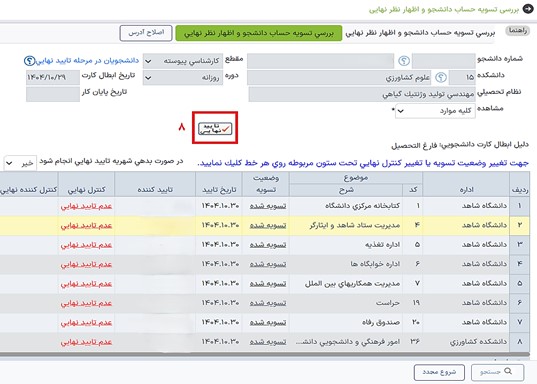Click تسویه شده for کتابخانه مرکزی دانشگاه
The width and height of the screenshot is (537, 384).
tap(268, 206)
